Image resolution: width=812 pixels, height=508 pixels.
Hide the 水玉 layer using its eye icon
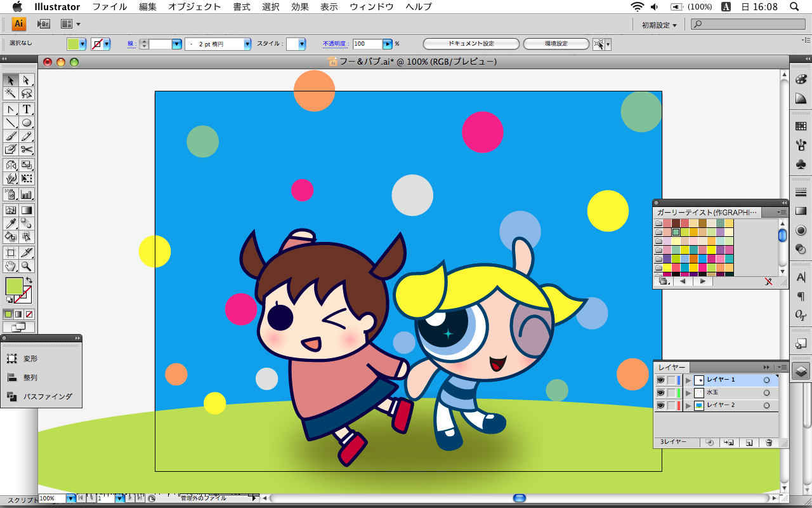(660, 393)
